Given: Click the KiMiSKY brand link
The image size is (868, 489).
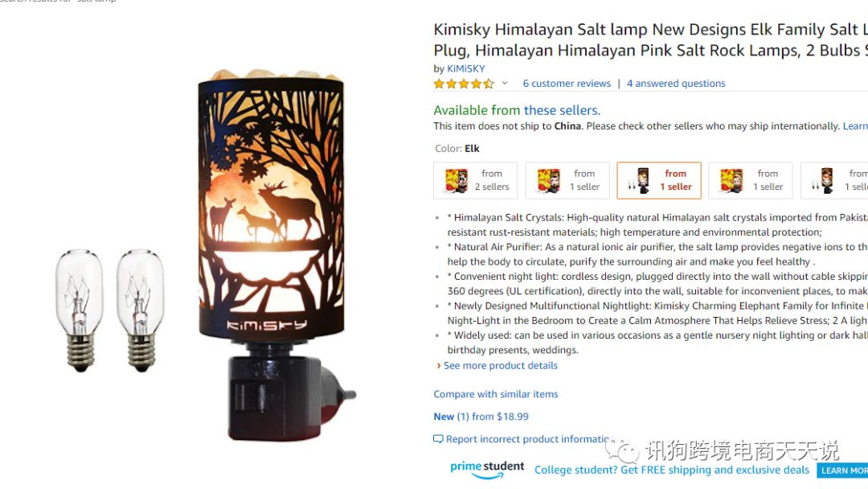Looking at the screenshot, I should (466, 68).
